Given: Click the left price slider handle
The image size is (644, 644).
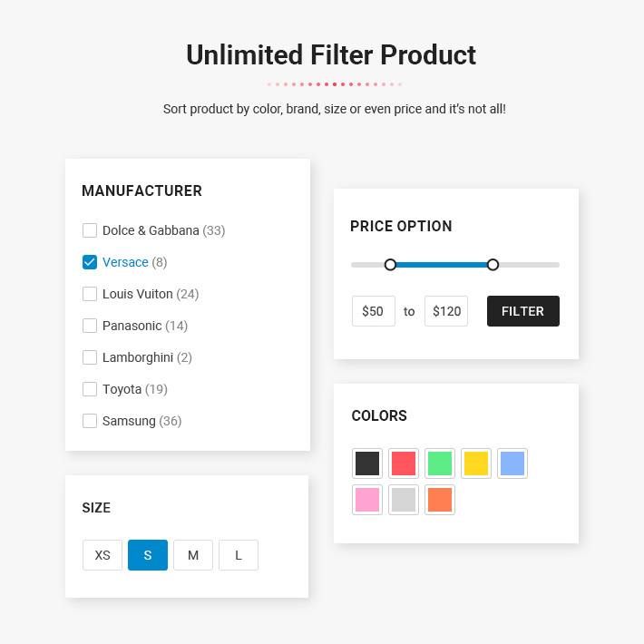Looking at the screenshot, I should coord(390,265).
